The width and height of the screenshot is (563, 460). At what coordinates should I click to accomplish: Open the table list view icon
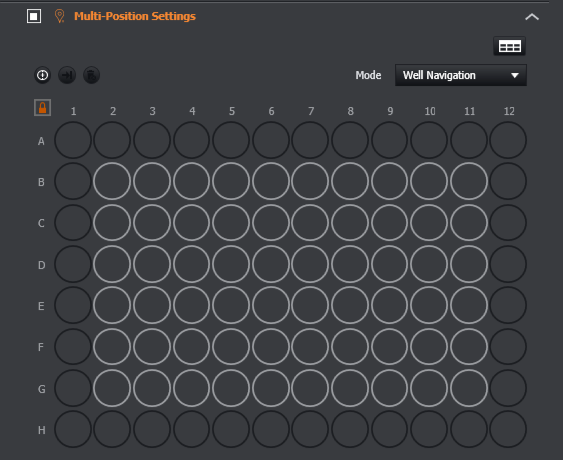pos(510,46)
